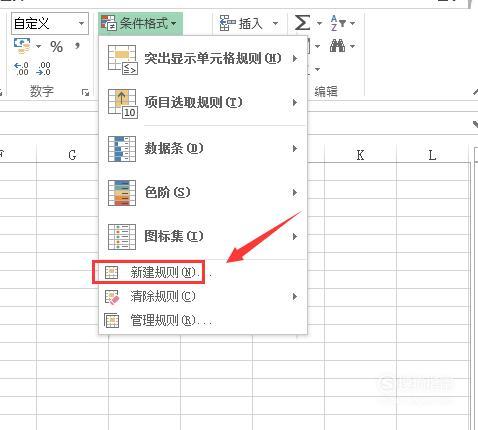Select column L header
This screenshot has width=478, height=430.
tap(432, 155)
